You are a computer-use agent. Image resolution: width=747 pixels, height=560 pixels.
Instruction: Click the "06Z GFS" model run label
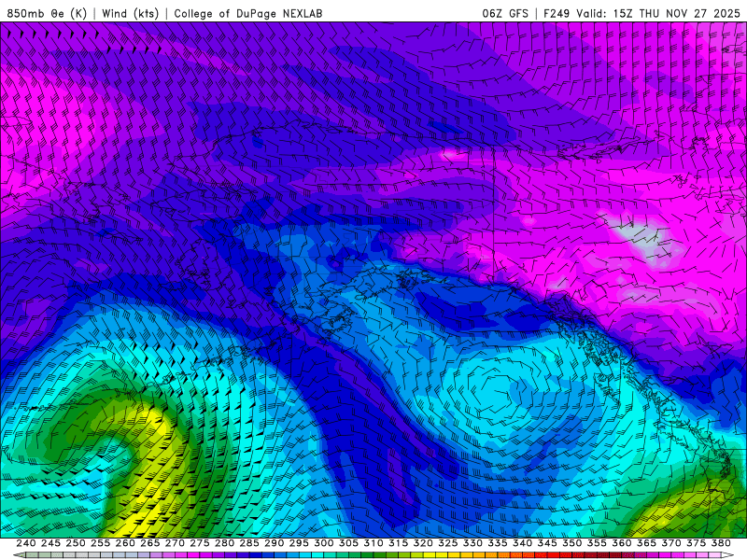pos(505,14)
